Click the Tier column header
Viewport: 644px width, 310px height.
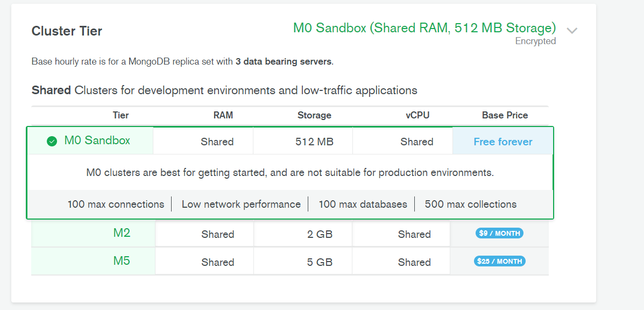click(x=121, y=115)
